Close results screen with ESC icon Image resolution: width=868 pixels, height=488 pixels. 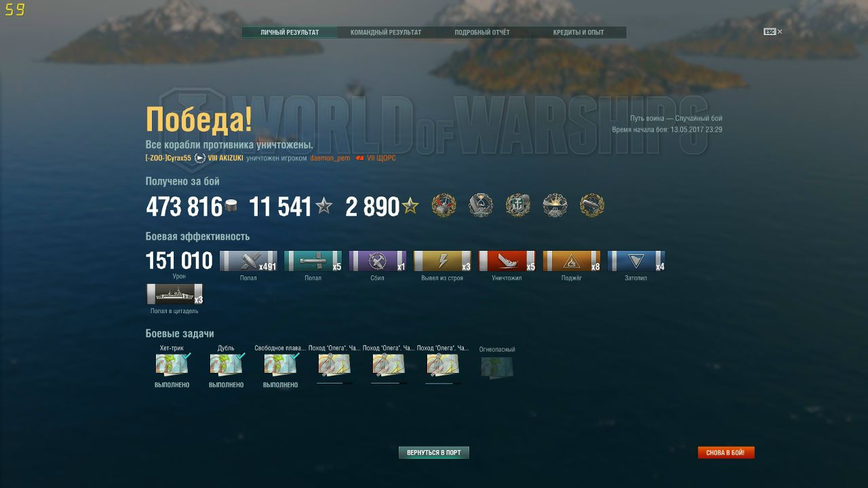click(x=772, y=32)
